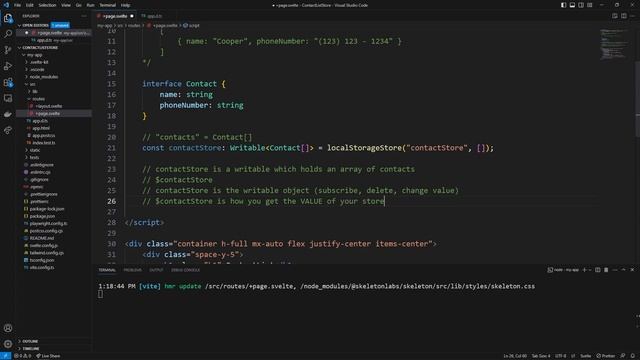Toggle bottom panel layout icon
640x360 pixels.
coord(572,5)
